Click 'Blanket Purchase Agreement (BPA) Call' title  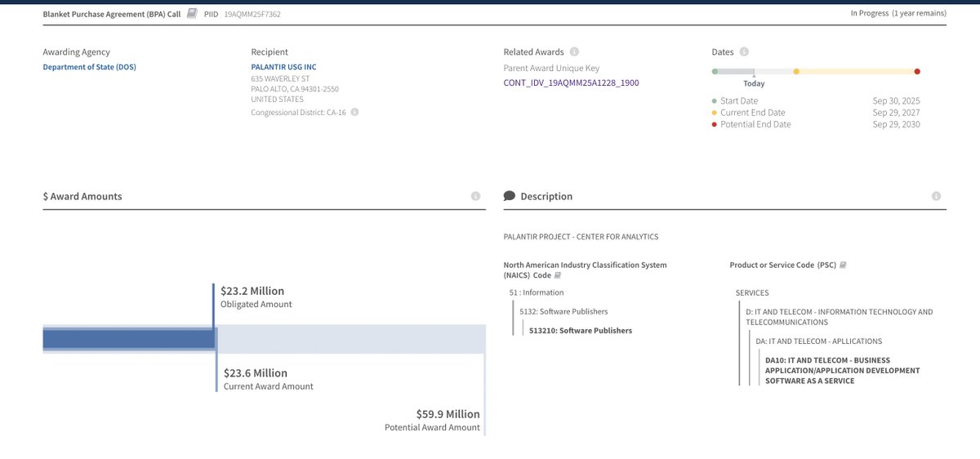[112, 14]
